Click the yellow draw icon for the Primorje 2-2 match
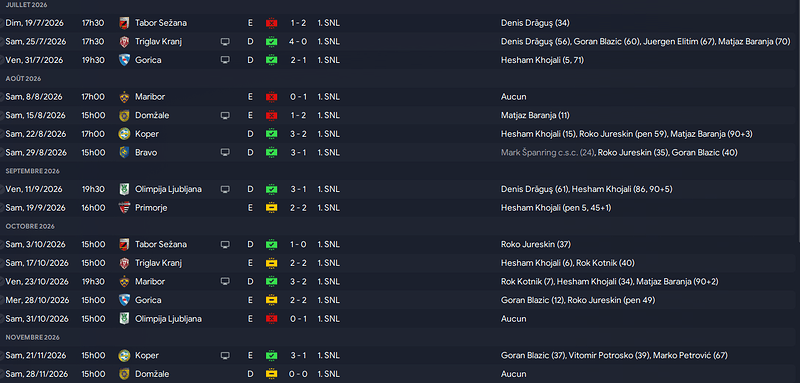The image size is (800, 383). [271, 208]
